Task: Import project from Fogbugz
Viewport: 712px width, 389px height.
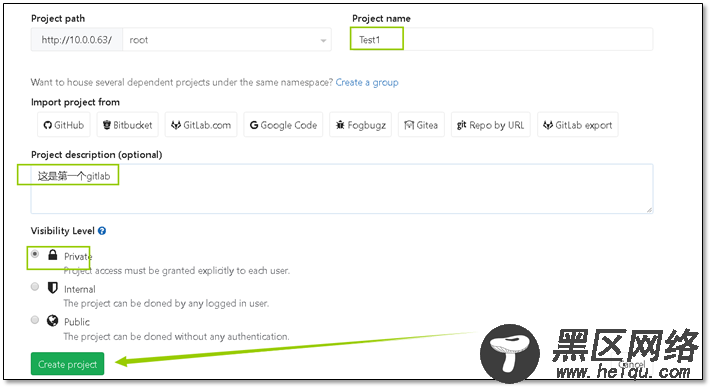Action: pos(361,125)
